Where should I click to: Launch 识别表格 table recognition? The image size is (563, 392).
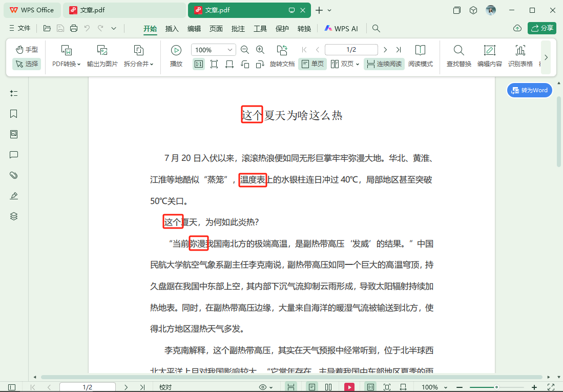pyautogui.click(x=520, y=56)
